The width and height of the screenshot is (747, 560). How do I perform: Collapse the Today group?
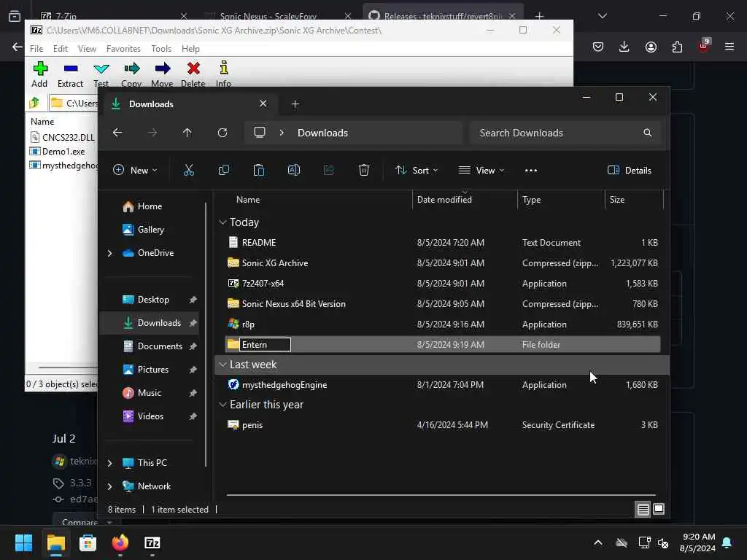[222, 222]
